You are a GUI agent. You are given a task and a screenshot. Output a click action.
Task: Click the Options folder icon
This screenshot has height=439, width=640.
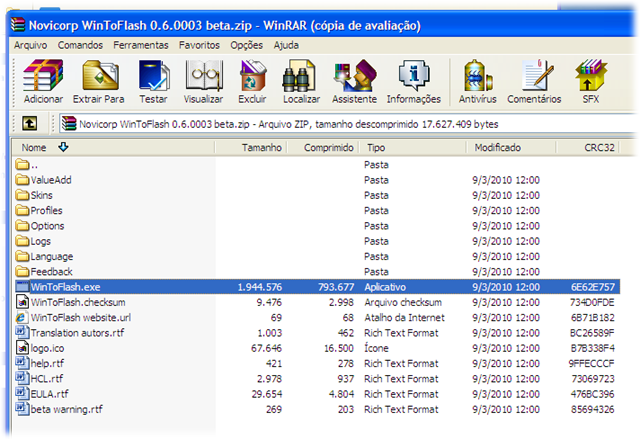point(22,226)
